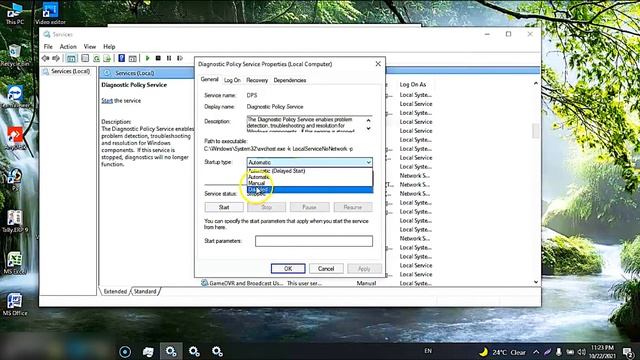
Task: Click the Start button under Service status
Action: [x=224, y=207]
